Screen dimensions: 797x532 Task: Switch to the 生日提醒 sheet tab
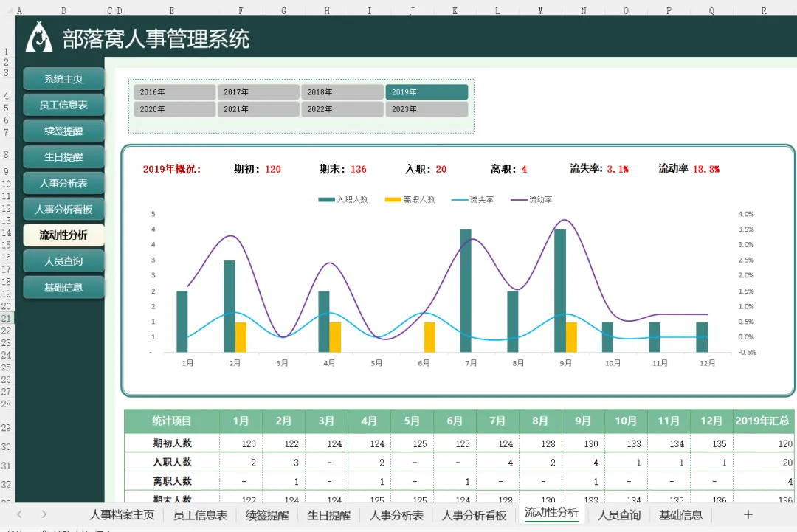pos(329,515)
